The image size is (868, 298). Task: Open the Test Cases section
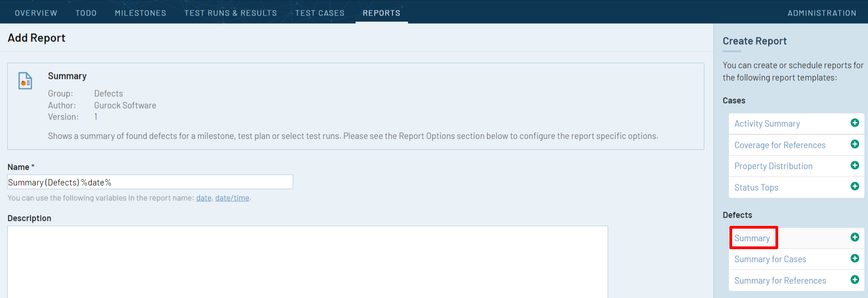(320, 12)
